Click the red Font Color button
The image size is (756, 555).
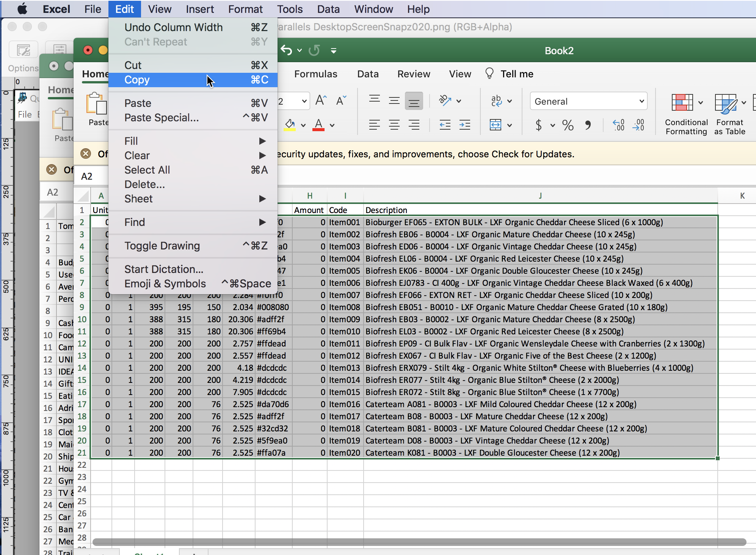pos(318,125)
